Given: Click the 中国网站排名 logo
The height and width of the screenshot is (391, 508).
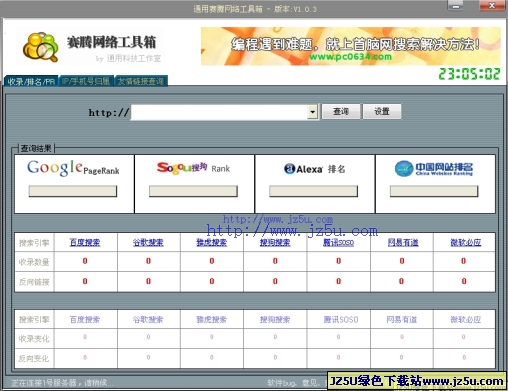Looking at the screenshot, I should click(434, 169).
